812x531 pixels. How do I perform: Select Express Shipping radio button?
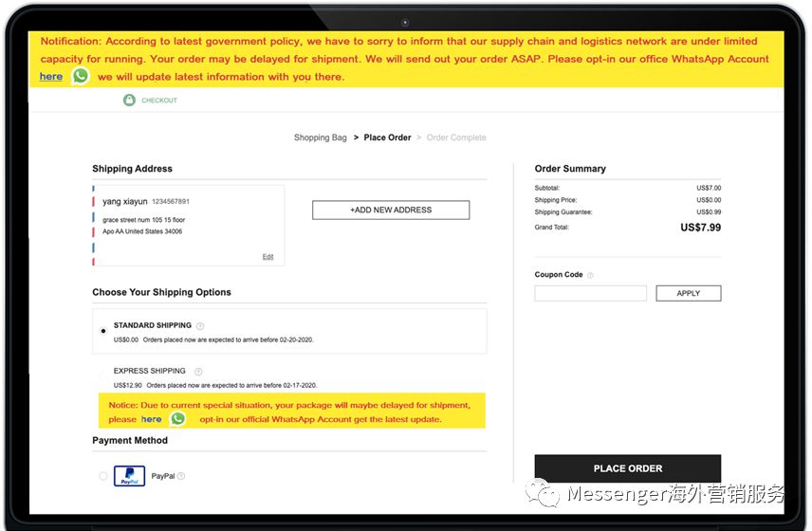click(x=103, y=376)
